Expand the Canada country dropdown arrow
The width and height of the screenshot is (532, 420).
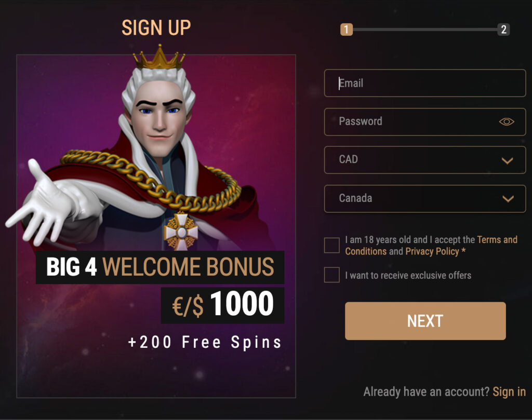point(508,199)
